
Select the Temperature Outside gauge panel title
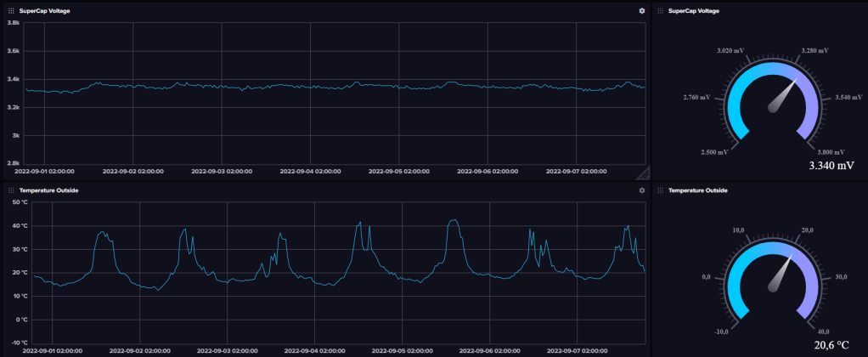[x=697, y=190]
